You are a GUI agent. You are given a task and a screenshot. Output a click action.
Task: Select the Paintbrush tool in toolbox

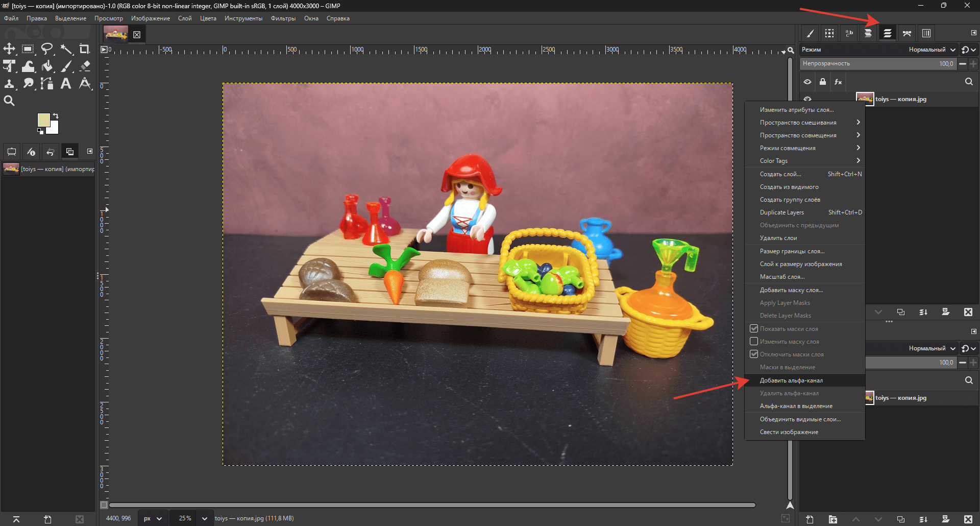66,66
